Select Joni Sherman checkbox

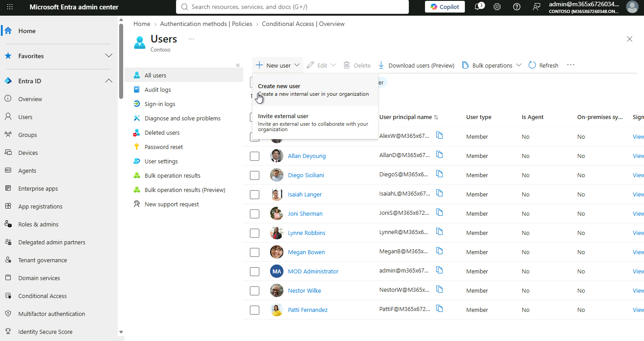[x=254, y=214]
